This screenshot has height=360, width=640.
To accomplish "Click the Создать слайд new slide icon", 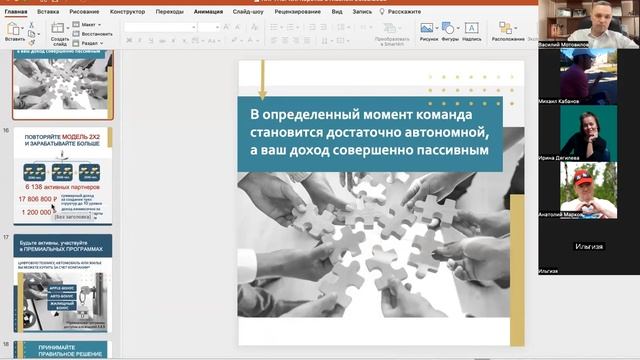I will tap(58, 28).
